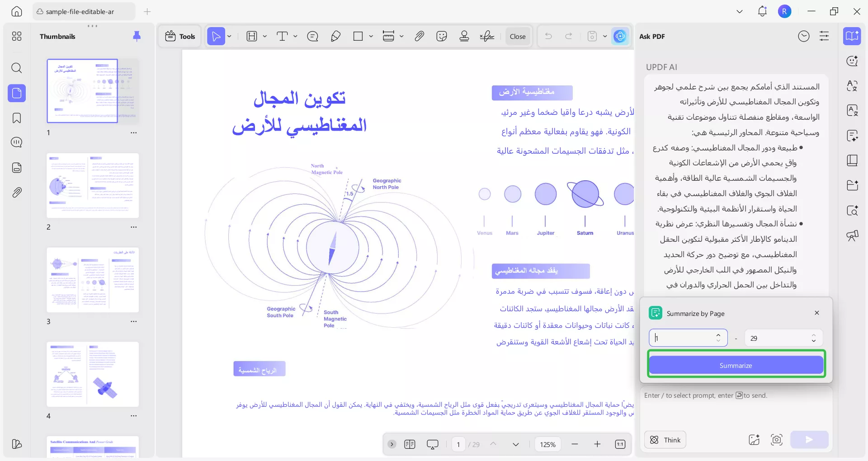Image resolution: width=868 pixels, height=461 pixels.
Task: Capture a screenshot for the AI prompt
Action: click(777, 440)
